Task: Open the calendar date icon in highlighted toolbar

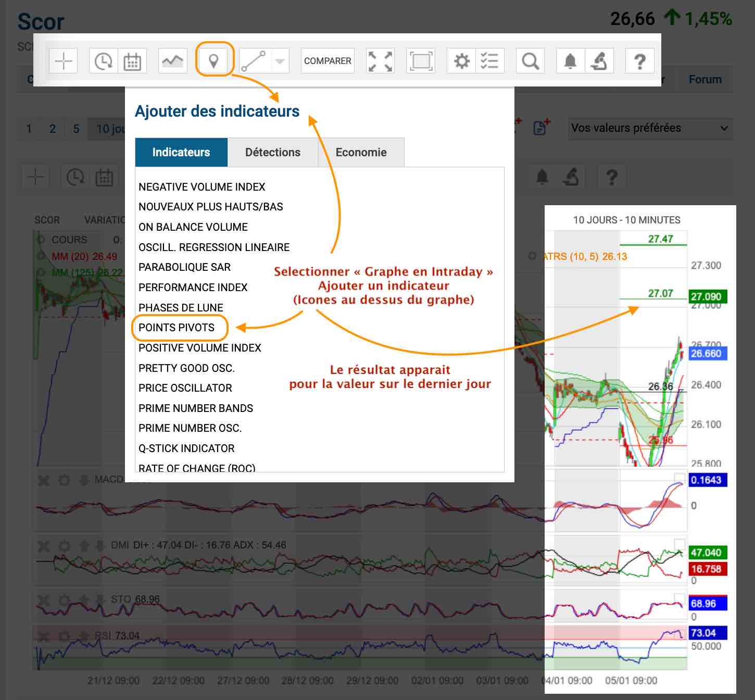Action: [132, 61]
